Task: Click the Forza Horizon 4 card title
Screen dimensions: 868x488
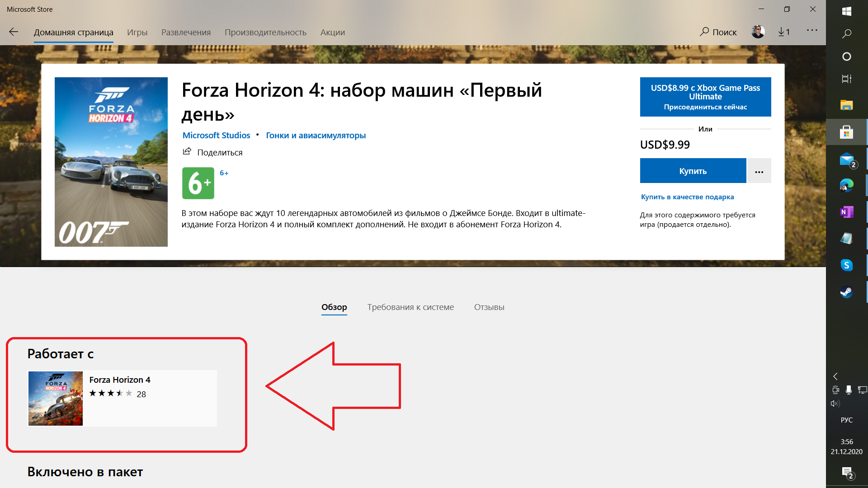Action: [x=120, y=380]
